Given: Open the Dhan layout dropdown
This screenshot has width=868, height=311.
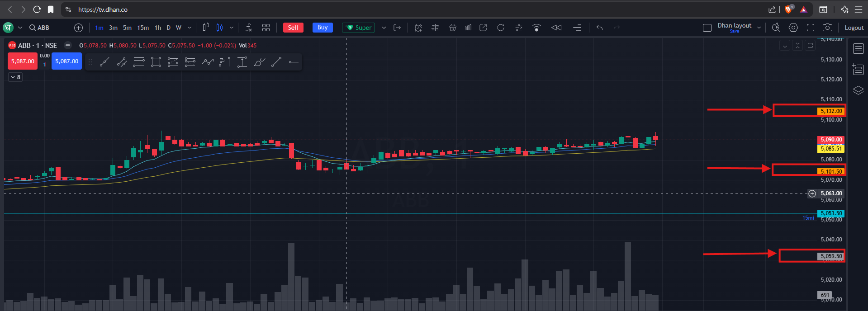Looking at the screenshot, I should point(759,28).
